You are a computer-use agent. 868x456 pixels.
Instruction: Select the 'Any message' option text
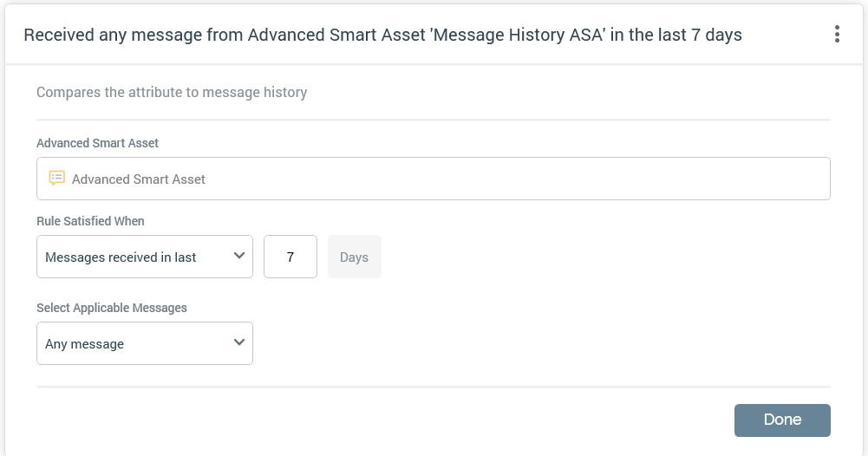85,344
